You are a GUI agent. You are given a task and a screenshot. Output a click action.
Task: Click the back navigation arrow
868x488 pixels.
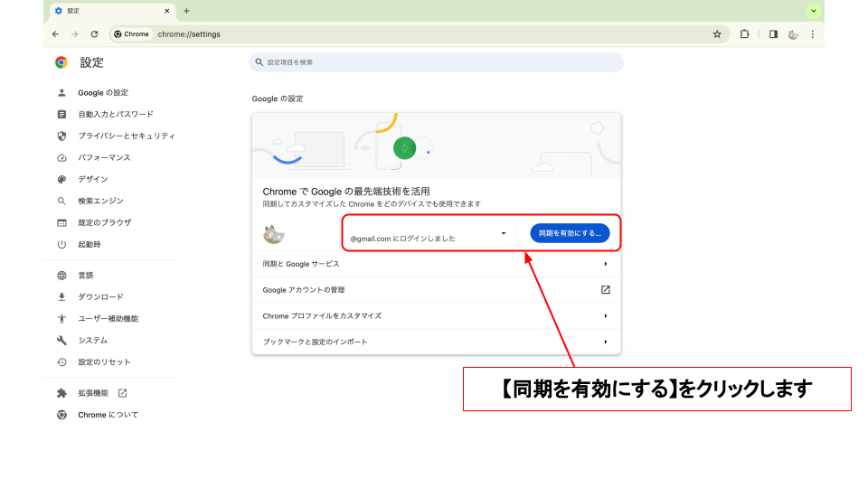[x=56, y=34]
